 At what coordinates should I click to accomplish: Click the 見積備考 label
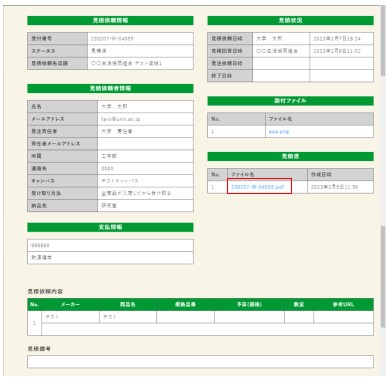(39, 349)
